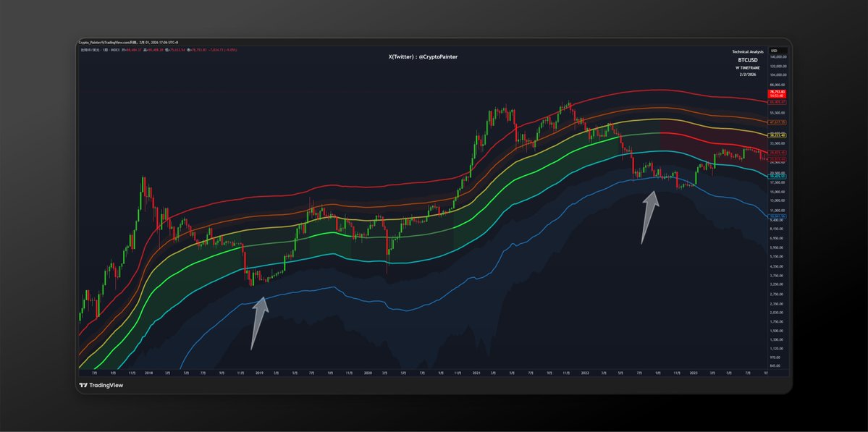Screen dimensions: 868x432
Task: Click the cyan 19,475.11 price axis label
Action: [x=778, y=177]
